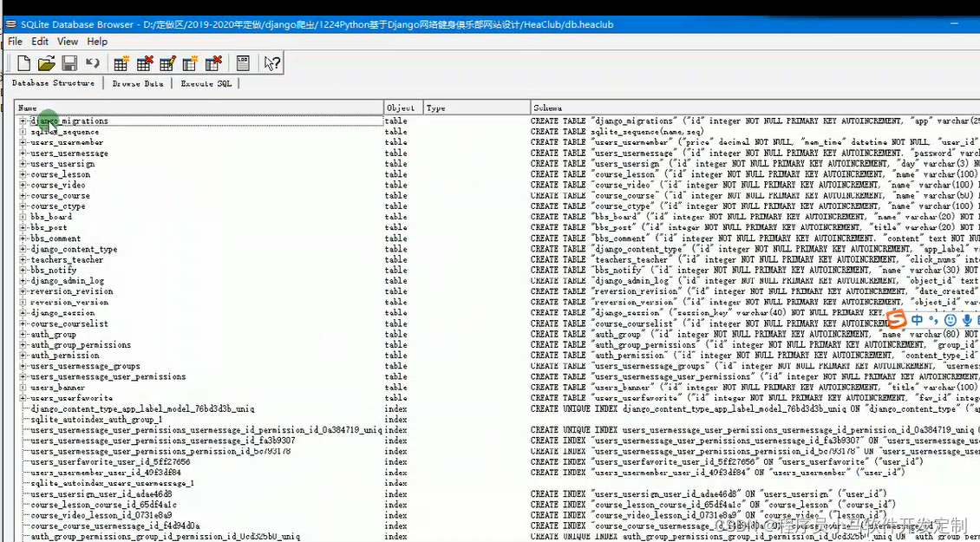980x542 pixels.
Task: Select the sqlite_autoindex_users_usermessage_1 index row
Action: coord(498,483)
